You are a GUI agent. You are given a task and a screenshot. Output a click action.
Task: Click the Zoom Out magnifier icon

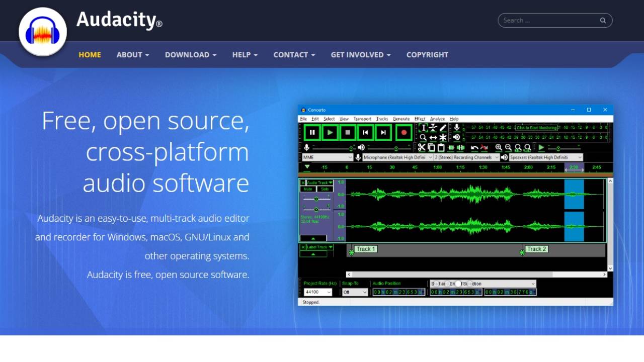click(508, 147)
